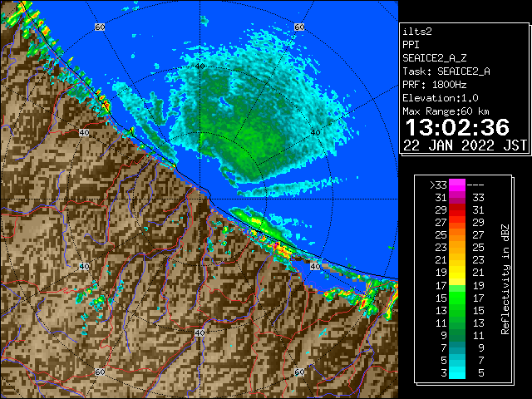Click the lowest legend value 3

(444, 373)
